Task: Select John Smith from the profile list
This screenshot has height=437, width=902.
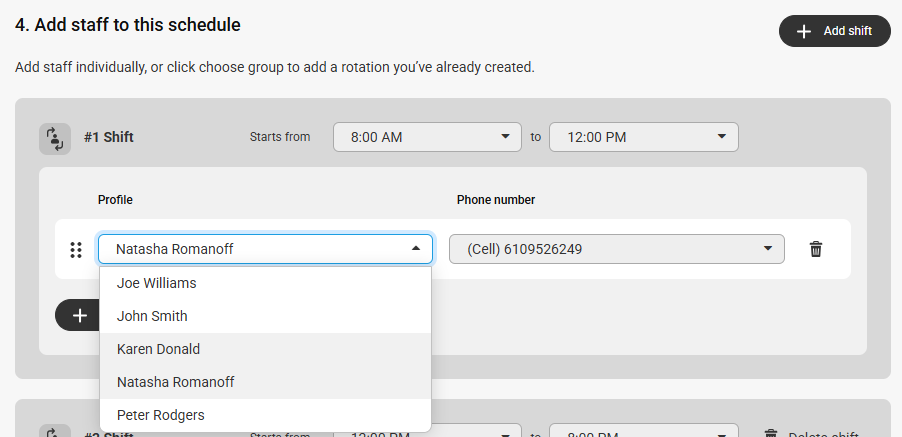Action: [265, 316]
